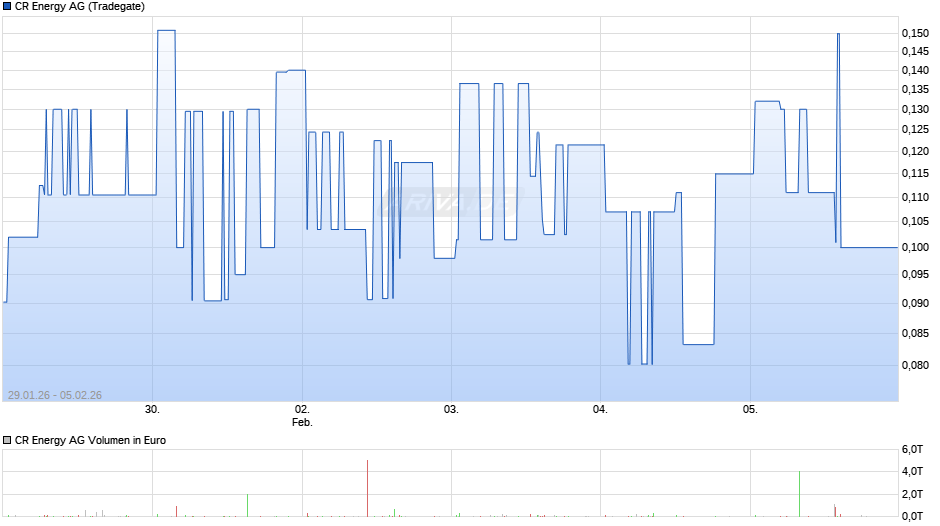This screenshot has width=940, height=526.
Task: Click the 6,0T volume axis label
Action: [912, 449]
